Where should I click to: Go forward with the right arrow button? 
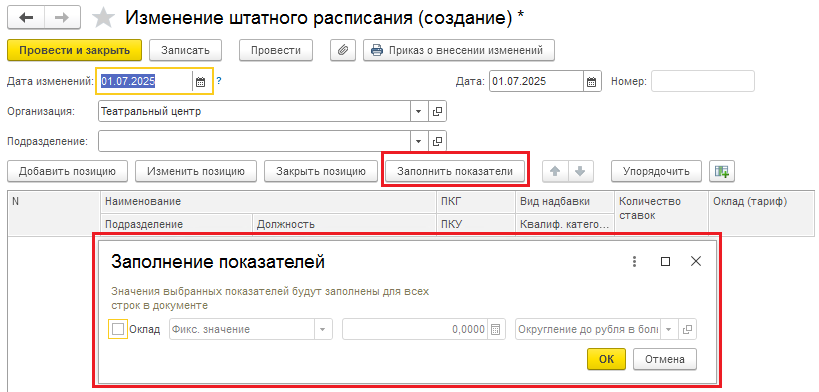(x=62, y=18)
